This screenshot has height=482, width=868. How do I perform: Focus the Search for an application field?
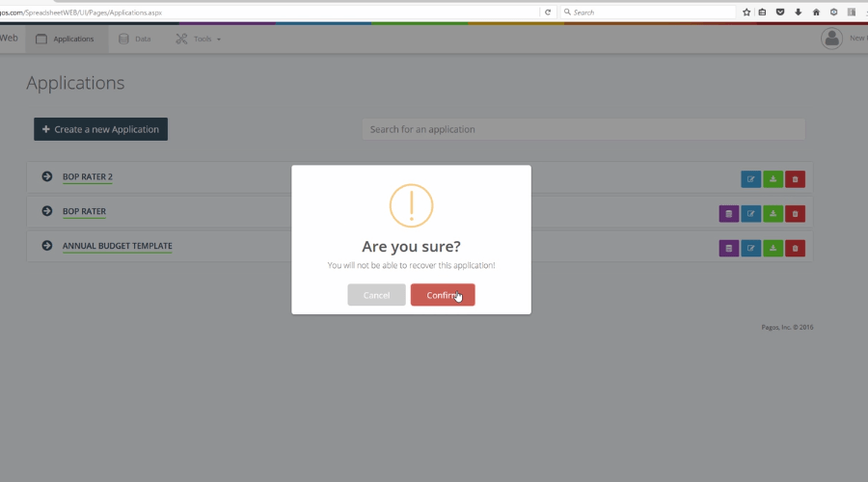tap(583, 129)
